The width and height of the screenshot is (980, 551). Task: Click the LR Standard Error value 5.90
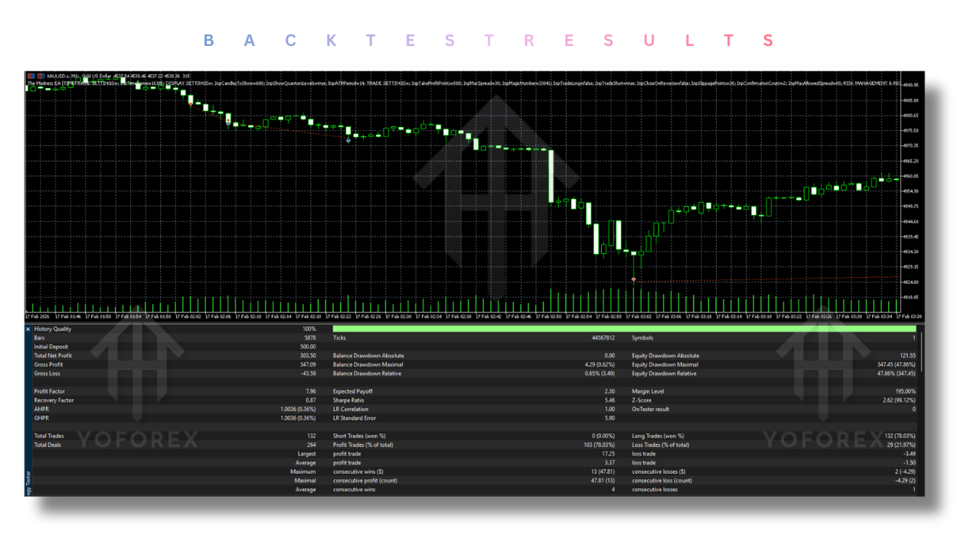(610, 419)
